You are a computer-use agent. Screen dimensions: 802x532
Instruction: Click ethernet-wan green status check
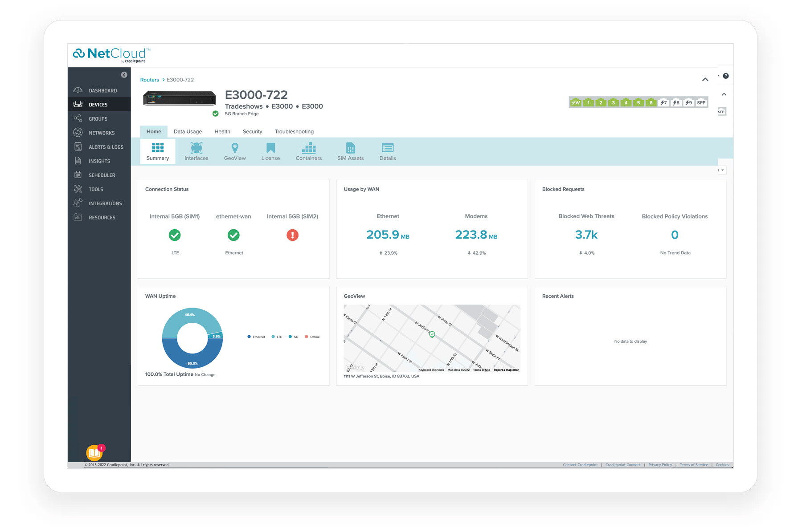[x=233, y=235]
